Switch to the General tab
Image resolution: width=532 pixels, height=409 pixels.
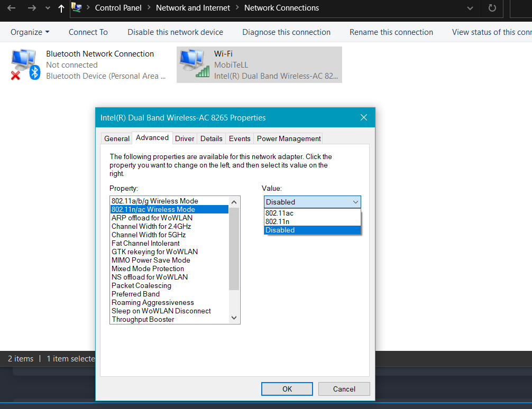(x=117, y=138)
